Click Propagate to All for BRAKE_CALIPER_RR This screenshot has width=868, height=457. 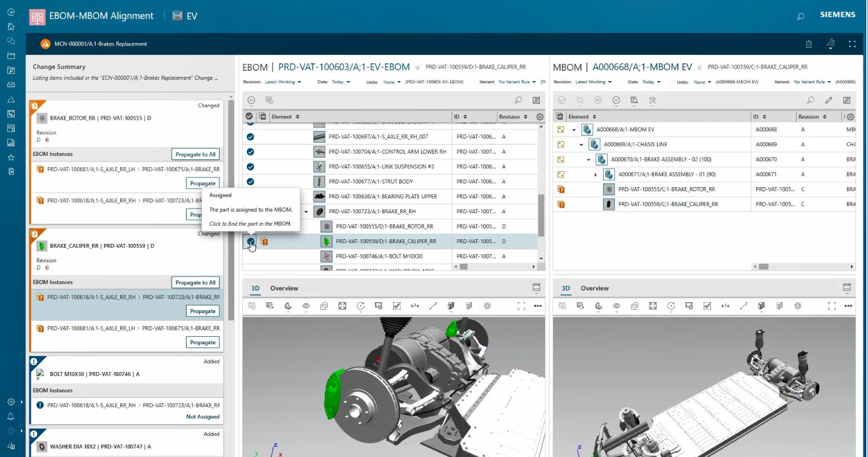195,282
